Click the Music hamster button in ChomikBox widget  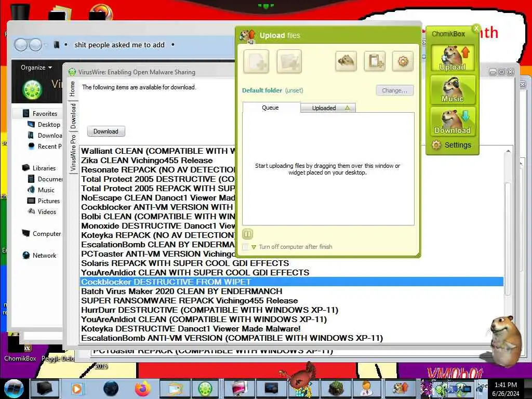pos(453,90)
